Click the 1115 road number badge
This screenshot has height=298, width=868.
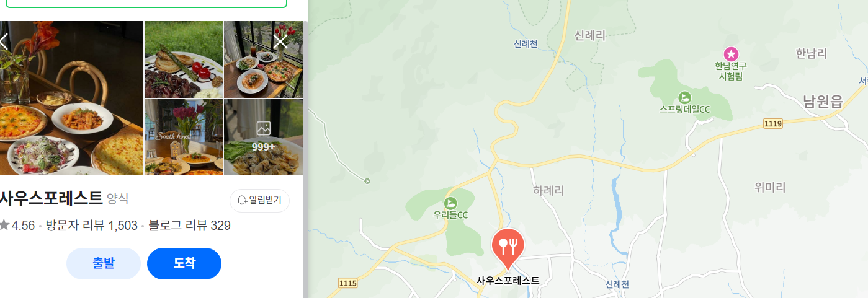(x=348, y=283)
